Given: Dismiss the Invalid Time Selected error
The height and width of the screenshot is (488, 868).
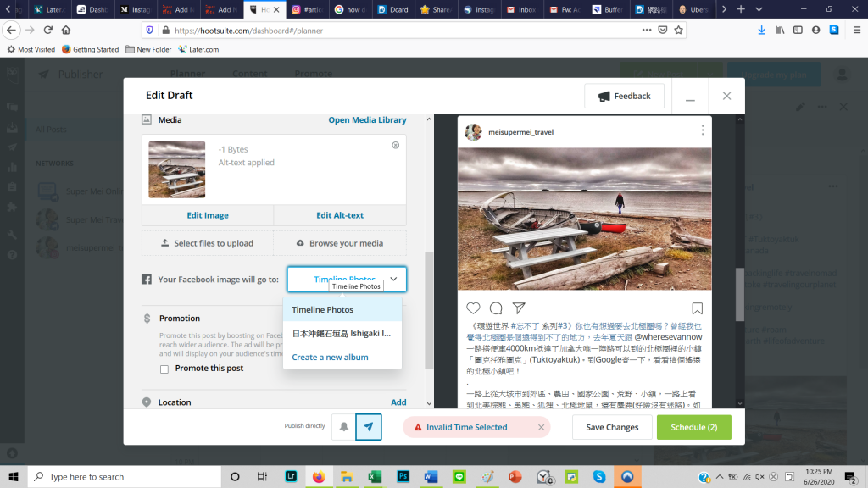Looking at the screenshot, I should point(541,428).
